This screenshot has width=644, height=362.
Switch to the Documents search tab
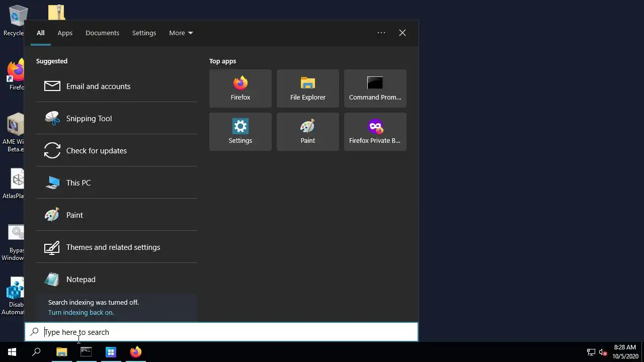click(x=102, y=33)
